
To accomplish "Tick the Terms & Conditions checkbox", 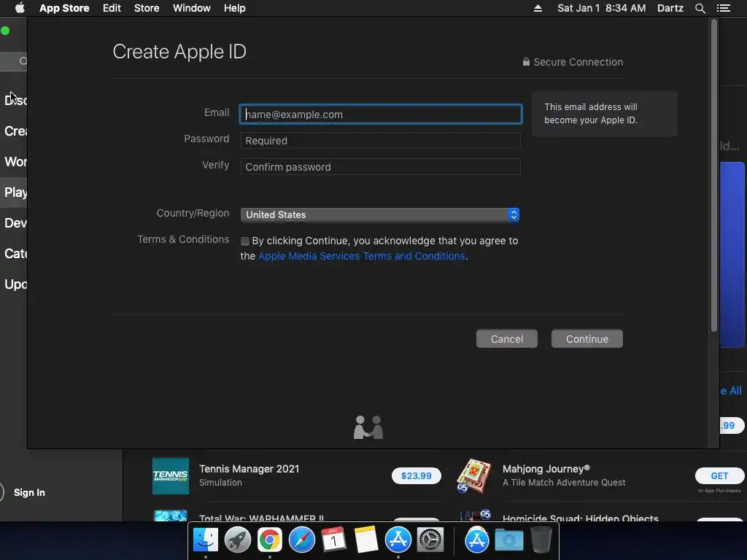I will click(x=245, y=241).
